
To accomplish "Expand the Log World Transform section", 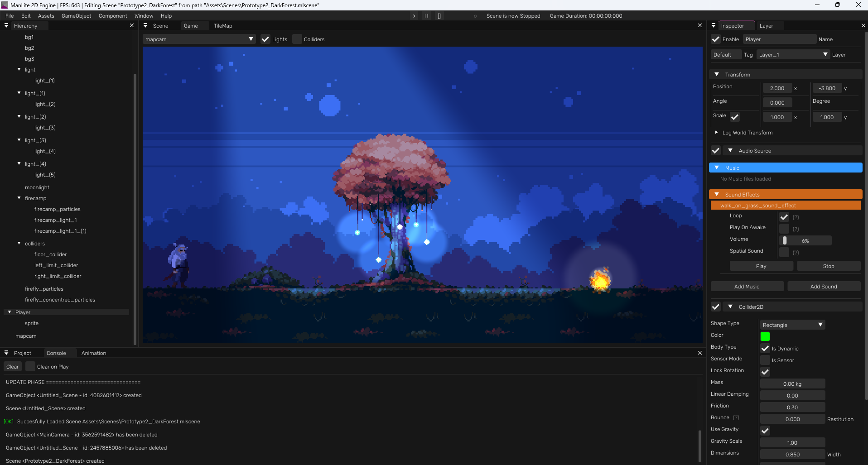I will pos(717,133).
